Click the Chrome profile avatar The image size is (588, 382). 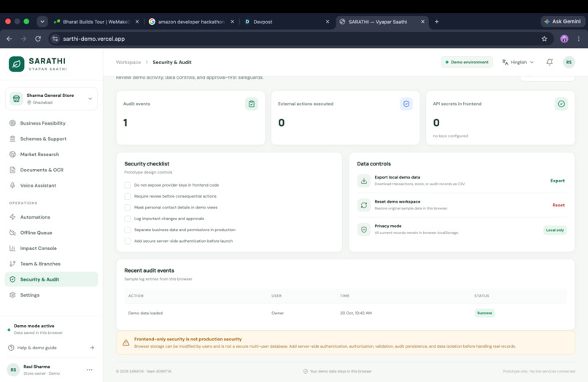click(564, 39)
